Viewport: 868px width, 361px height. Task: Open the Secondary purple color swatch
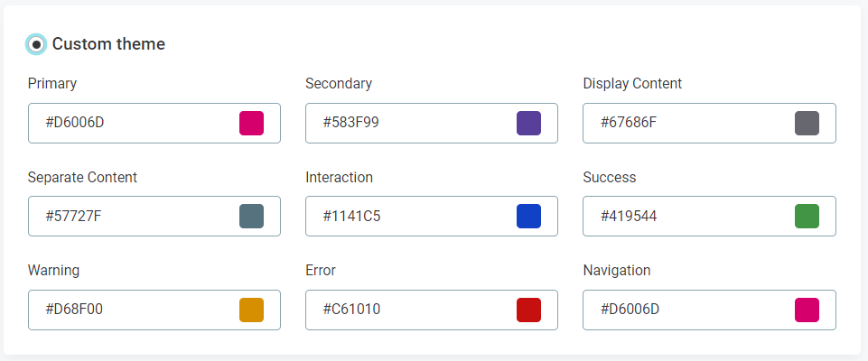click(528, 123)
